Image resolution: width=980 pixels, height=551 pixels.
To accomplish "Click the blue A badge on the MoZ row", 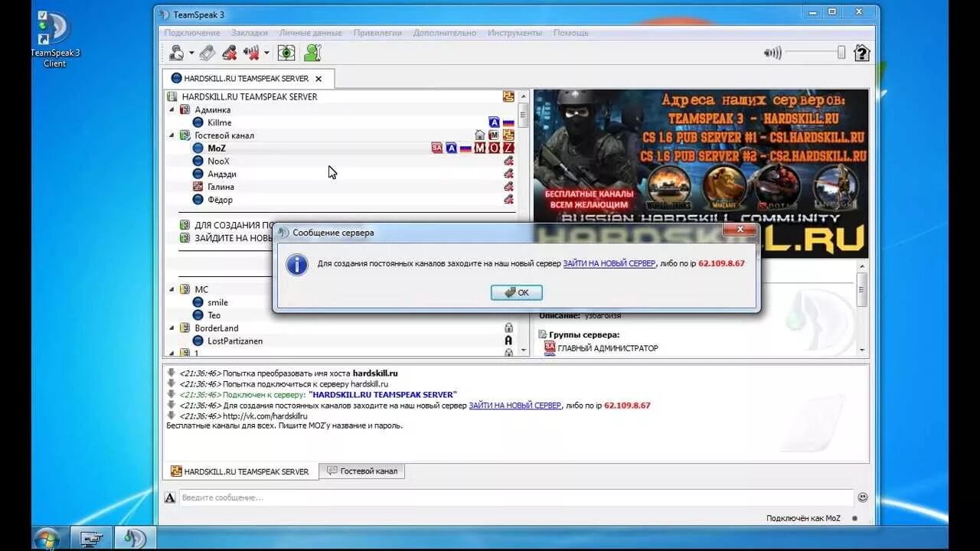I will coord(452,148).
